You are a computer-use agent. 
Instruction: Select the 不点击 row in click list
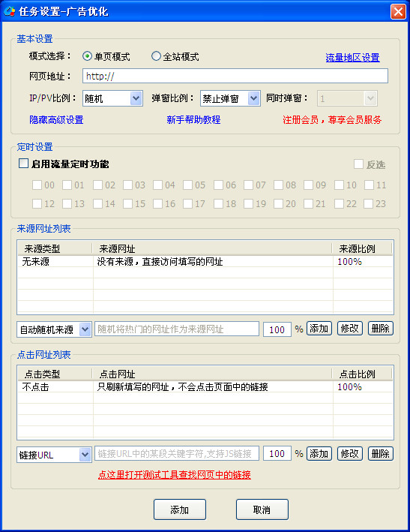point(205,386)
